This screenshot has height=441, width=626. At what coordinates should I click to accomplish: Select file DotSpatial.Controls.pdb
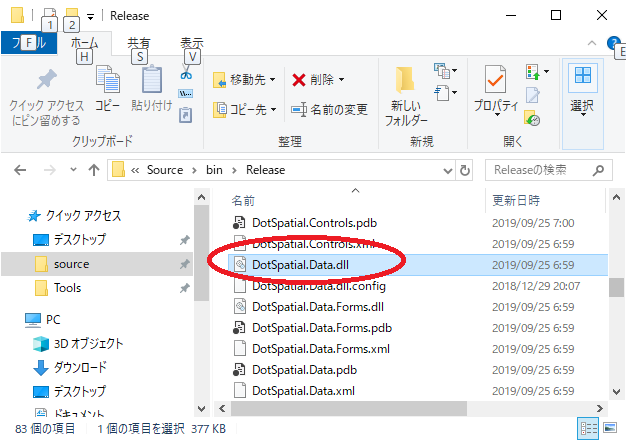point(314,223)
